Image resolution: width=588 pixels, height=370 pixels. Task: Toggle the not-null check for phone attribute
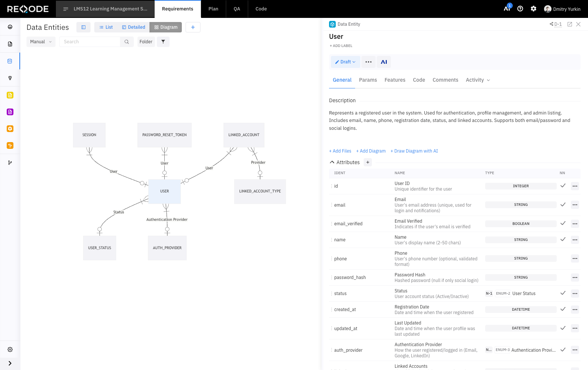563,258
